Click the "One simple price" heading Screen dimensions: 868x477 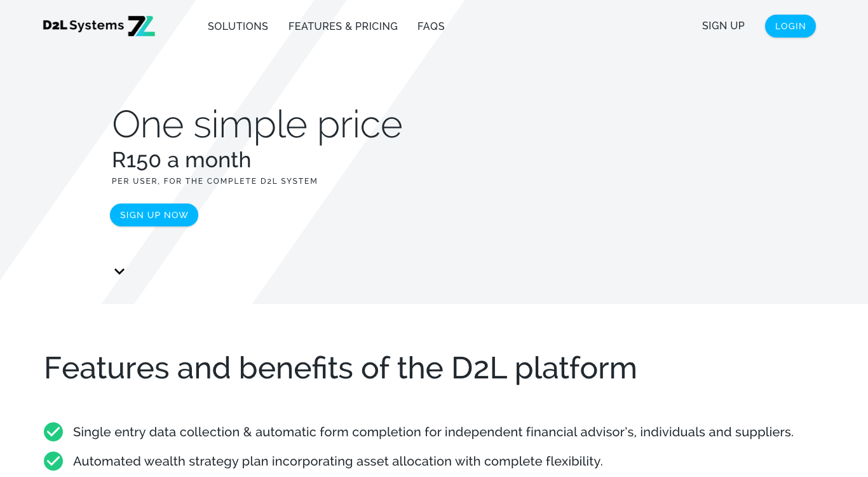(257, 124)
